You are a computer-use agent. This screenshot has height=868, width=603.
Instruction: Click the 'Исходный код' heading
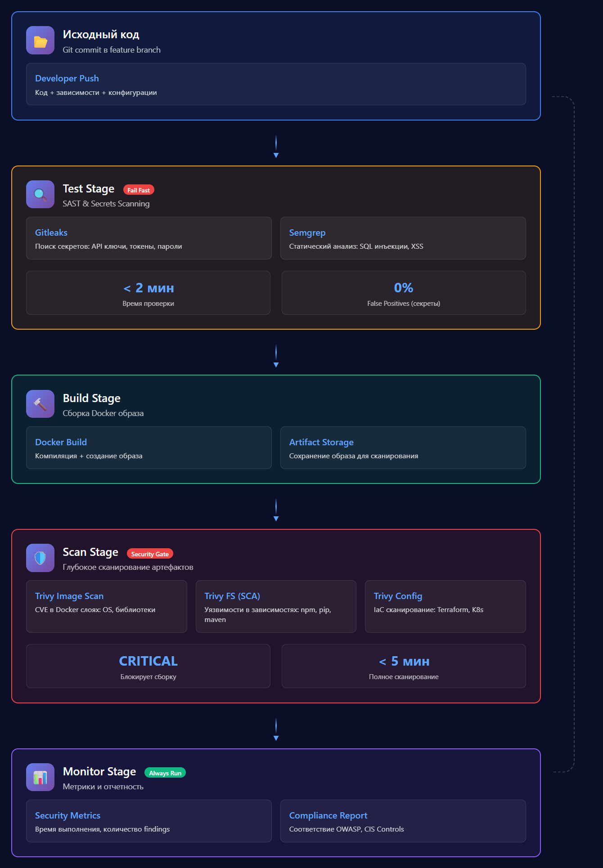[x=101, y=35]
